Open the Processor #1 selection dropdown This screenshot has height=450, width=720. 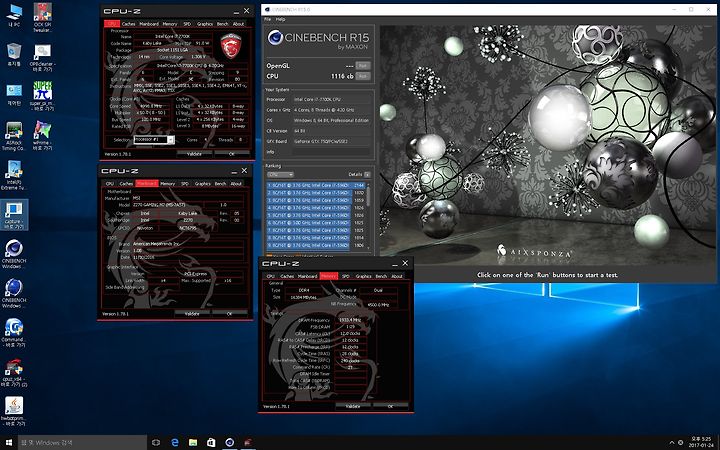pyautogui.click(x=154, y=140)
